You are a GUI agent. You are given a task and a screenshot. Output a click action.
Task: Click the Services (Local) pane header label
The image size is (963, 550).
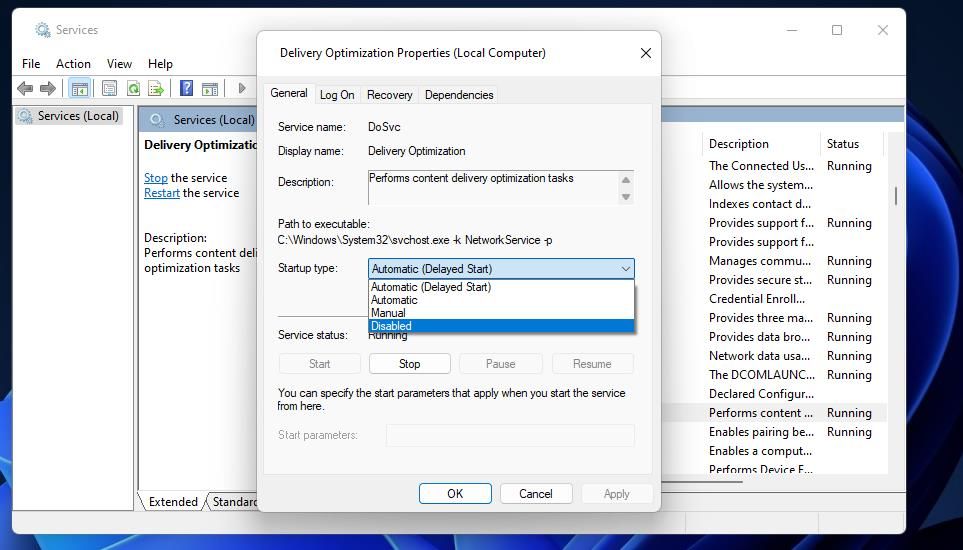tap(214, 120)
